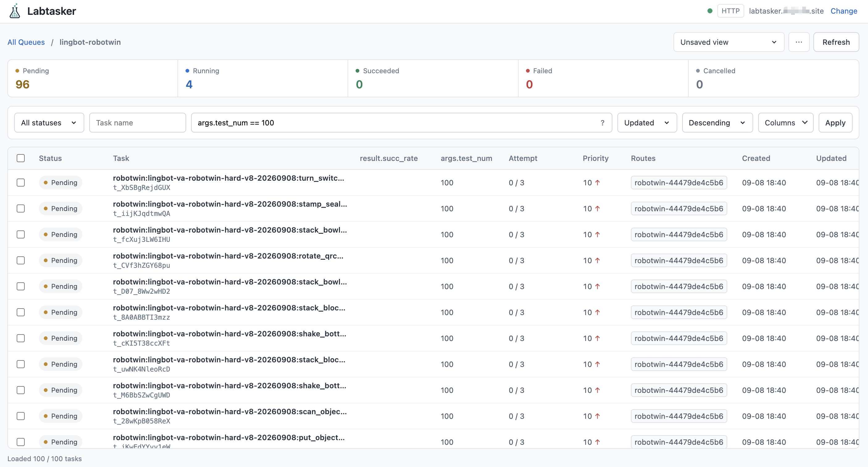Click the Cancelled count card
This screenshot has height=467, width=868.
(774, 78)
